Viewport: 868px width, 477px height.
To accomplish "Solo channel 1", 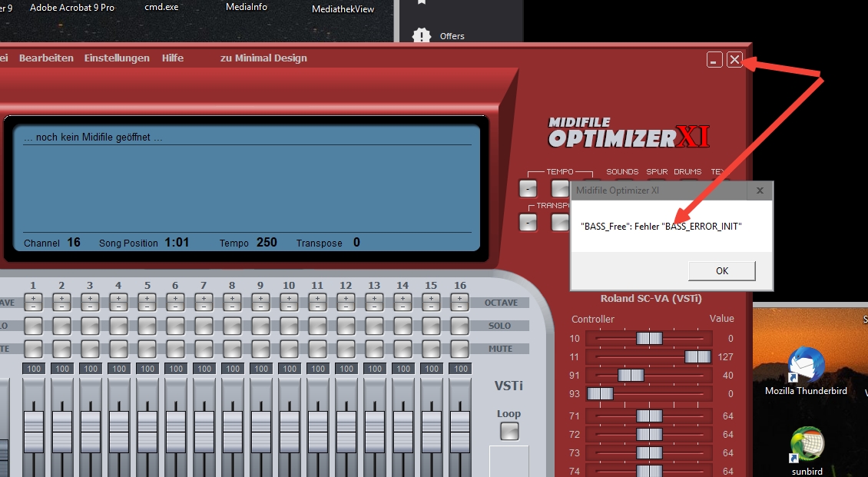I will click(x=33, y=326).
